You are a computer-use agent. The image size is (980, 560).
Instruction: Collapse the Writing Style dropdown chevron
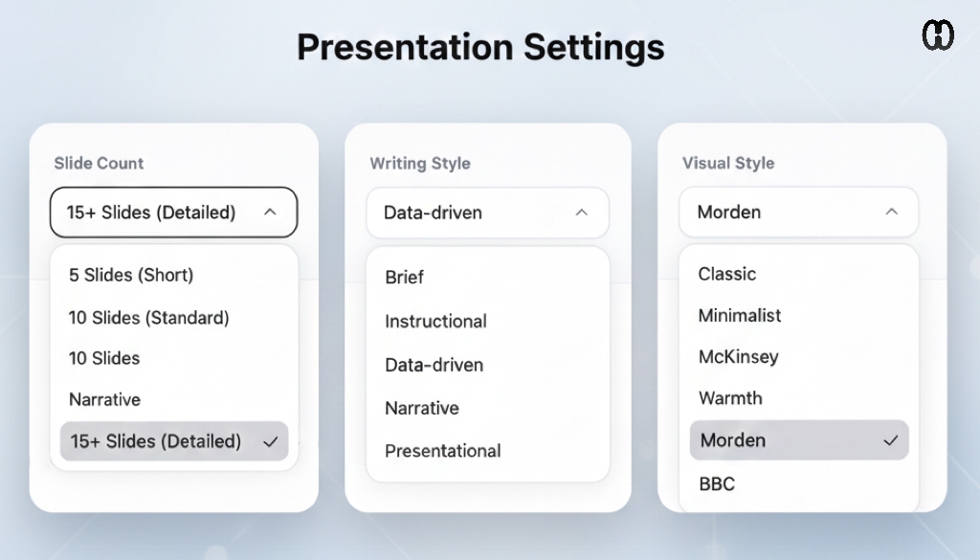(581, 213)
